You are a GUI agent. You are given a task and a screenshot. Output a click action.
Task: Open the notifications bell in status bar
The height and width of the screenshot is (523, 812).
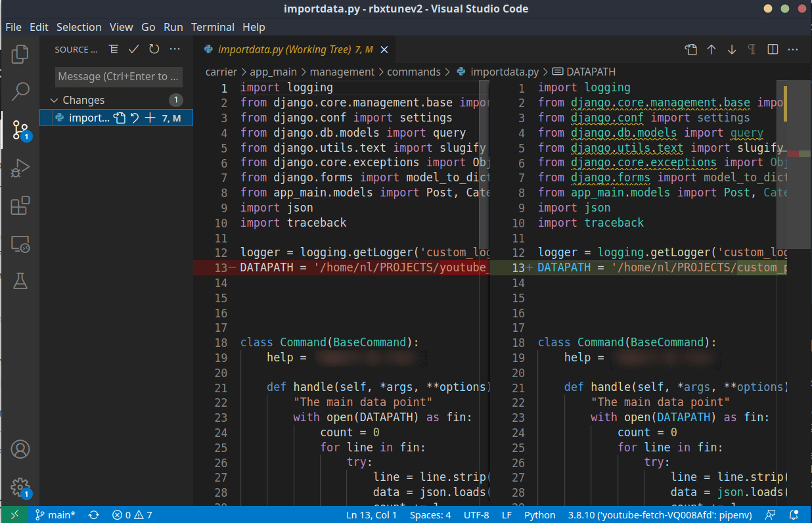(x=794, y=514)
